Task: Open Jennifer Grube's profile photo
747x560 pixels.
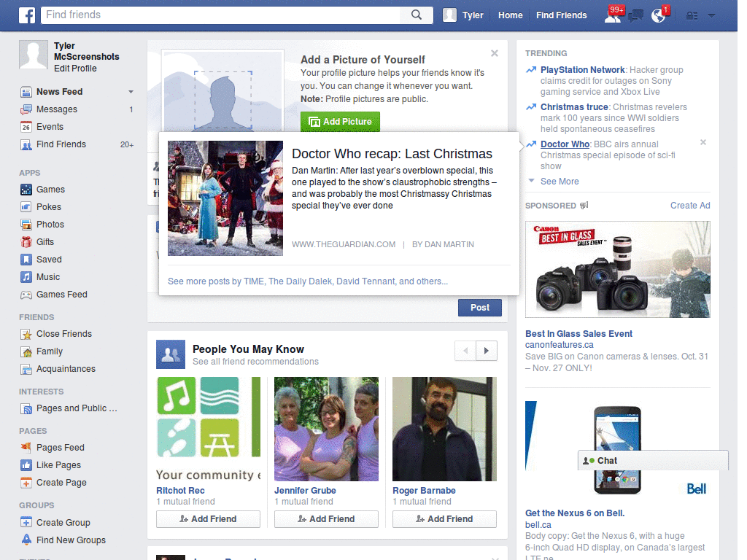Action: coord(326,429)
